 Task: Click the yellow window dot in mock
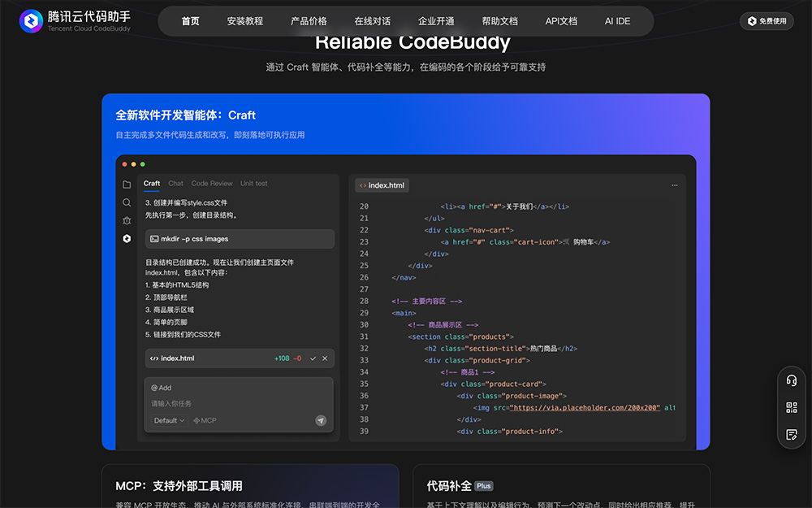pos(134,164)
